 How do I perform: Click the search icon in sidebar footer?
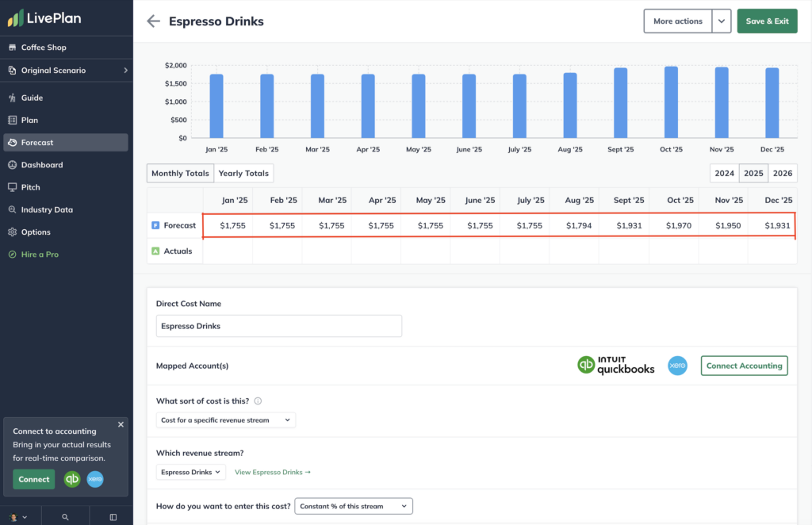65,516
